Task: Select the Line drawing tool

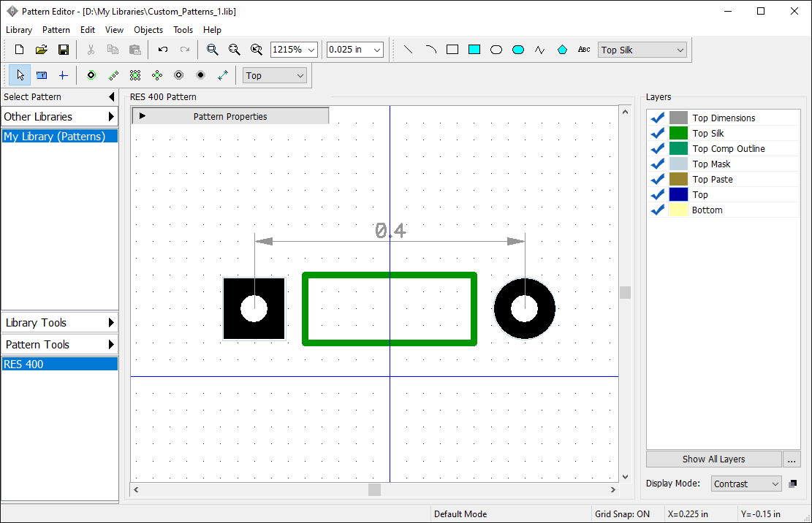Action: coord(408,50)
